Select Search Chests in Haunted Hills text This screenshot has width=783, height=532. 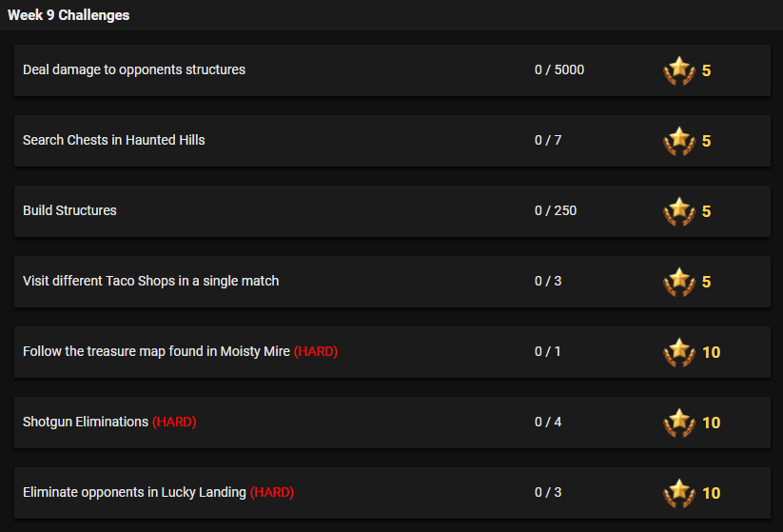coord(114,140)
